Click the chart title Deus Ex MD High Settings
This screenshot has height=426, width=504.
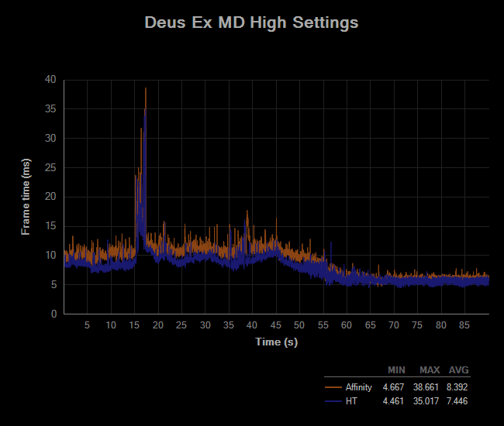[251, 22]
